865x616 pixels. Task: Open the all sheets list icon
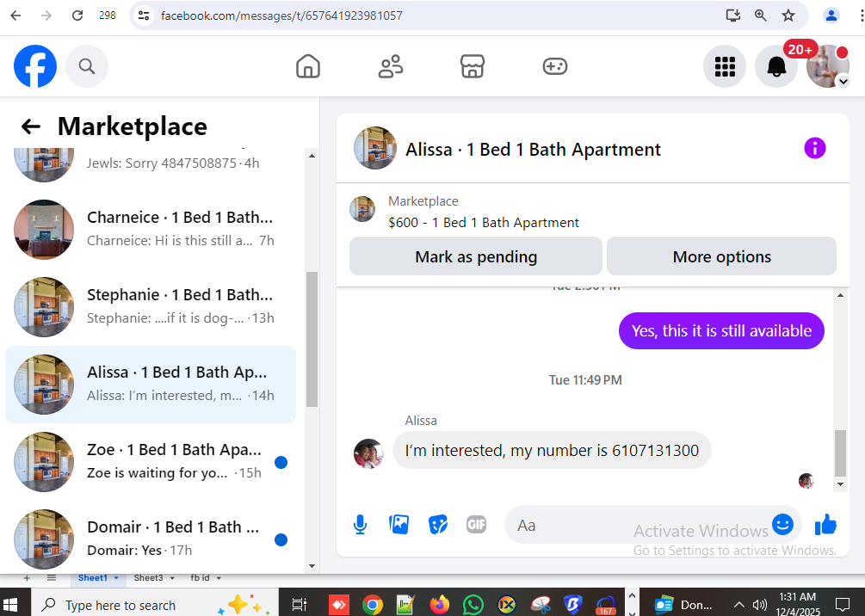[52, 578]
